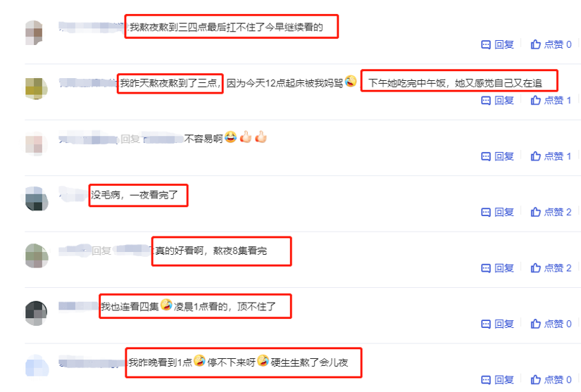The image size is (581, 392).
Task: Thumbs-up the 一夜看完了 comment
Action: pyautogui.click(x=535, y=212)
